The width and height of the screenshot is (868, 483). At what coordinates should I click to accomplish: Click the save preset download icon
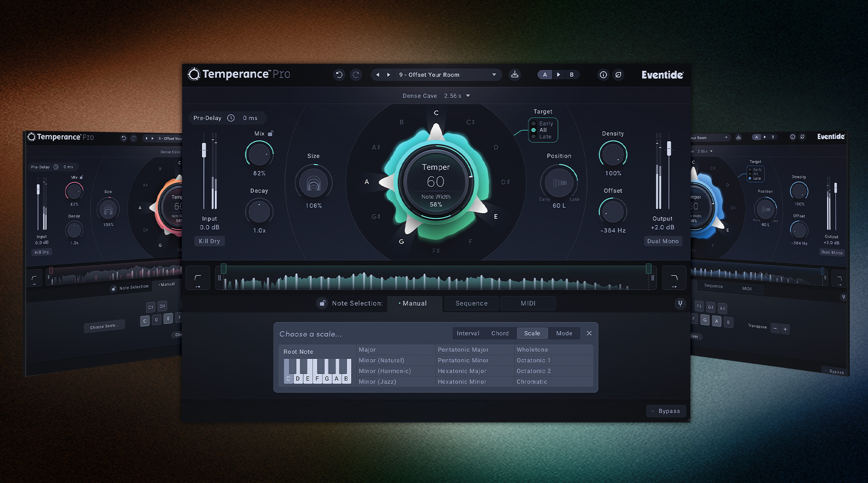coord(515,75)
